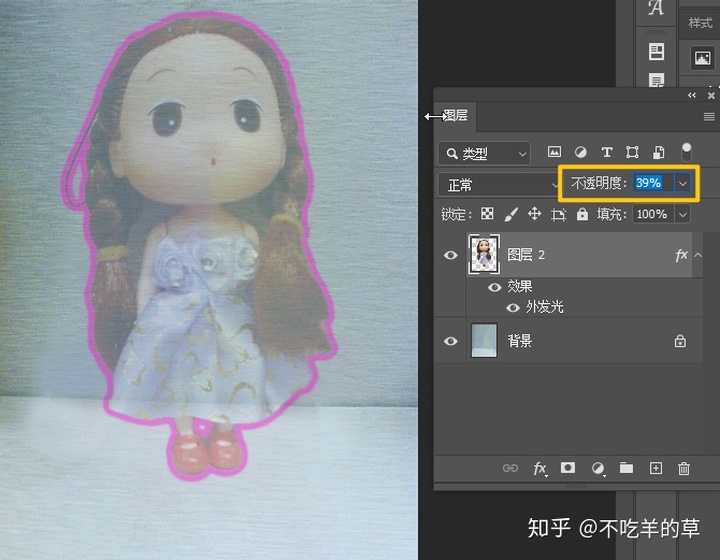Image resolution: width=720 pixels, height=560 pixels.
Task: Open the 样式 styles tab
Action: 700,23
